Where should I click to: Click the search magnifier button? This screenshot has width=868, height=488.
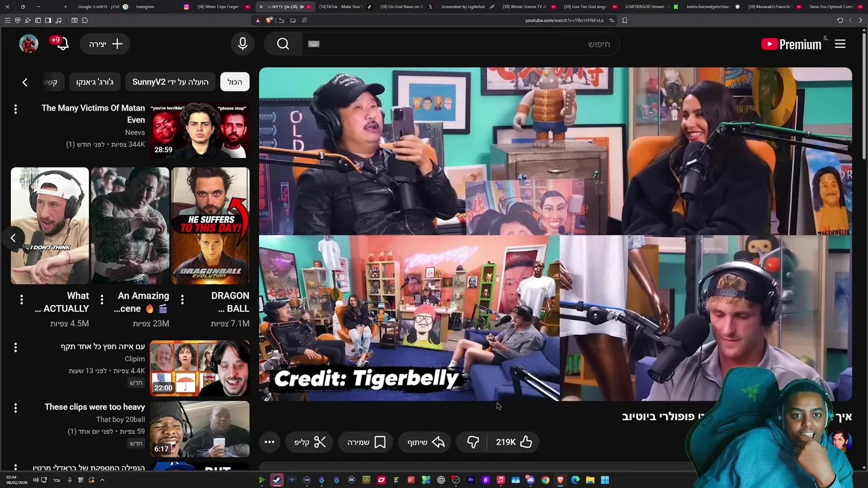[283, 44]
